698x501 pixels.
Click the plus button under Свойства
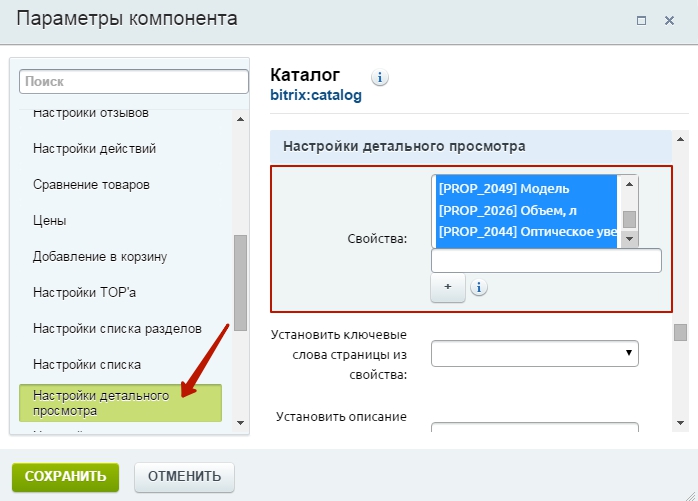[x=448, y=287]
